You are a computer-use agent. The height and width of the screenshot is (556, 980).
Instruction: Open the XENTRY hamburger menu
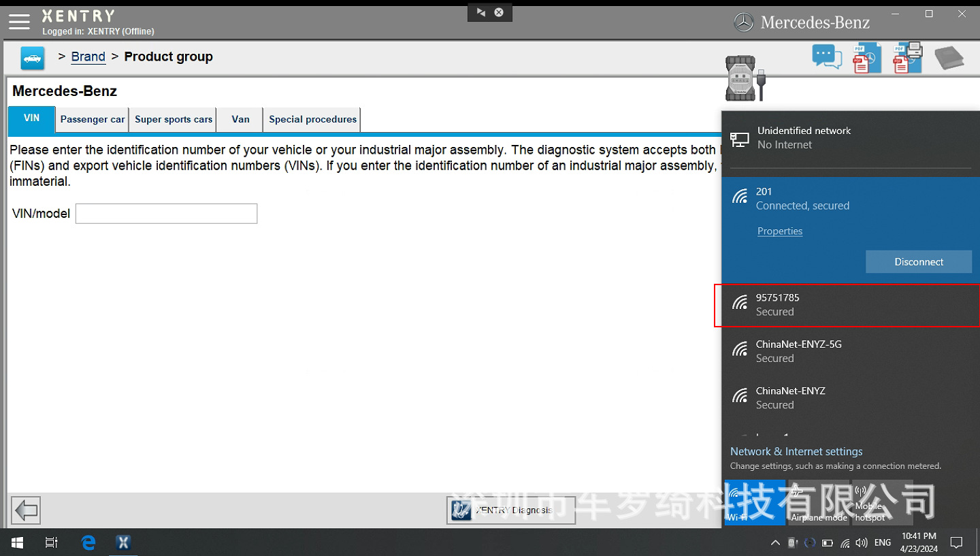coord(19,22)
